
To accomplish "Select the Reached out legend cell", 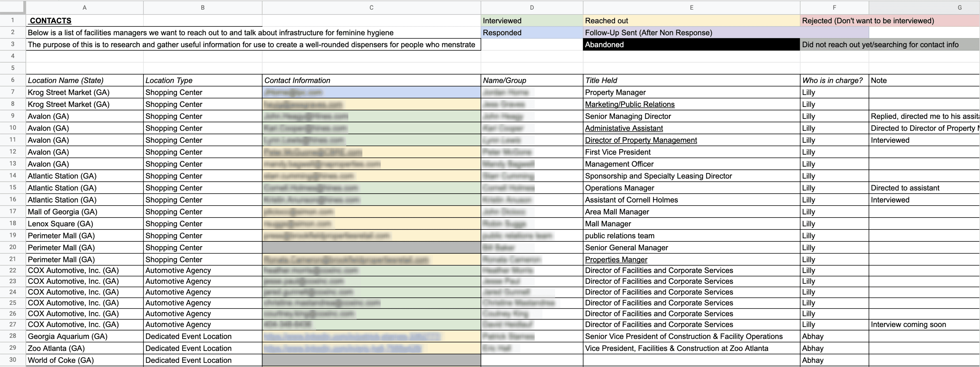I will pos(691,21).
